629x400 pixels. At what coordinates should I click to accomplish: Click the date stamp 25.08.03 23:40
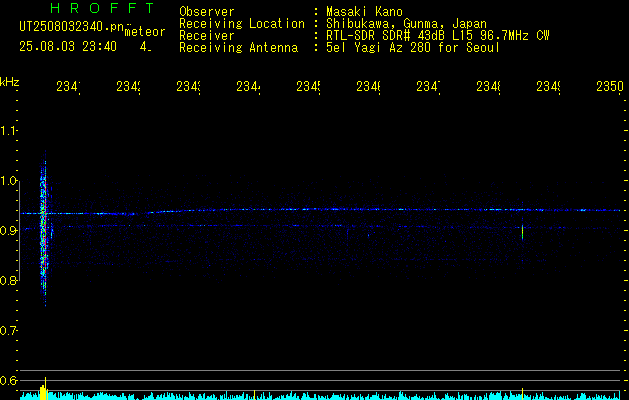(68, 47)
